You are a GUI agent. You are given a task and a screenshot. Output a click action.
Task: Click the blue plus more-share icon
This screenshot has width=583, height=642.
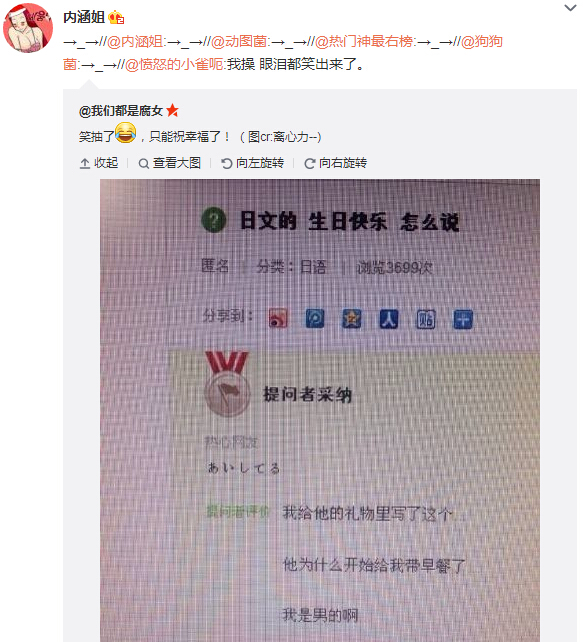pyautogui.click(x=463, y=319)
